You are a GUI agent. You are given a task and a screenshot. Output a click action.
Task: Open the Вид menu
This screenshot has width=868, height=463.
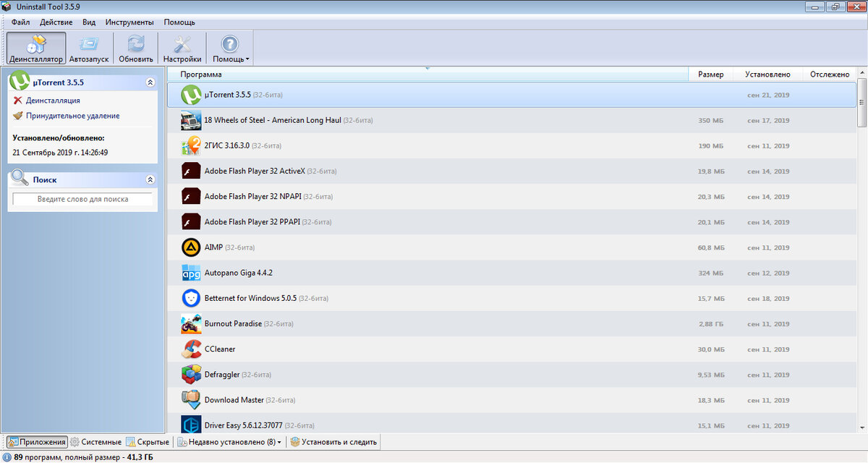pos(89,22)
